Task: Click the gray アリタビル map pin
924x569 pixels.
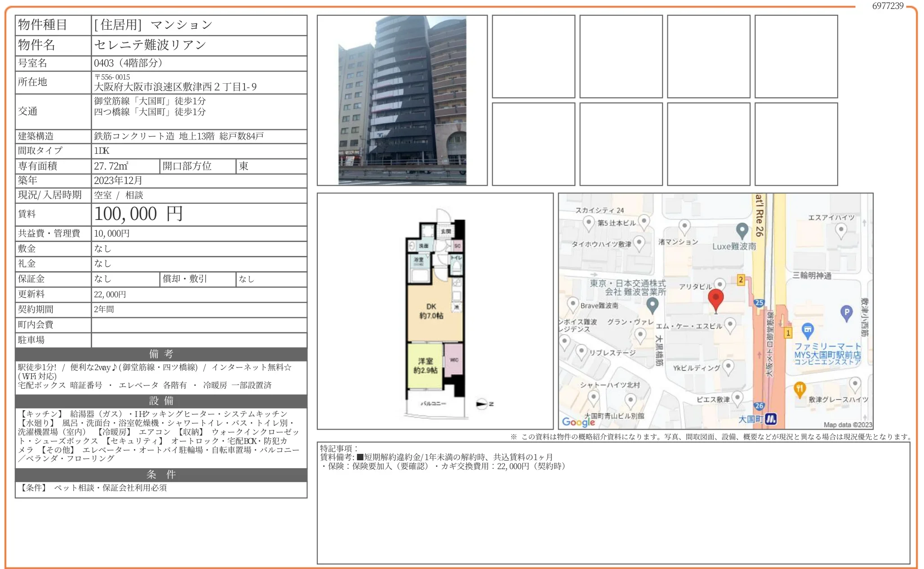Action: 720,284
